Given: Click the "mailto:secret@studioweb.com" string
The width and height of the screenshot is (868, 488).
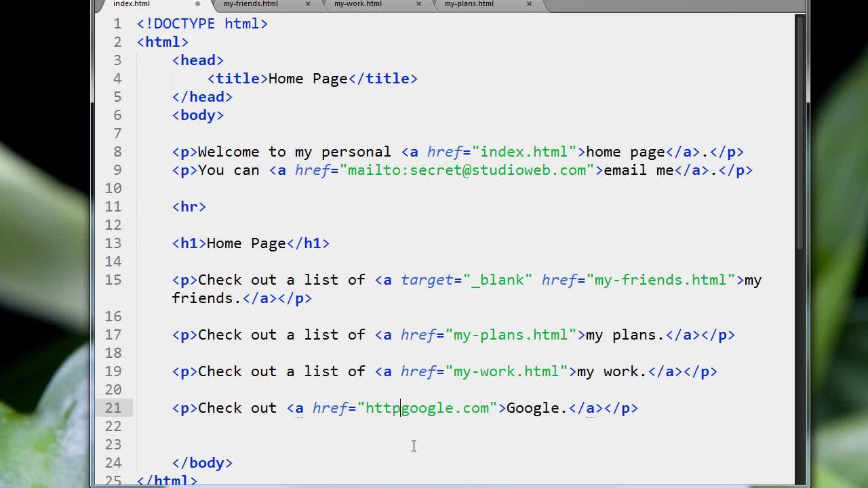Looking at the screenshot, I should click(x=467, y=170).
